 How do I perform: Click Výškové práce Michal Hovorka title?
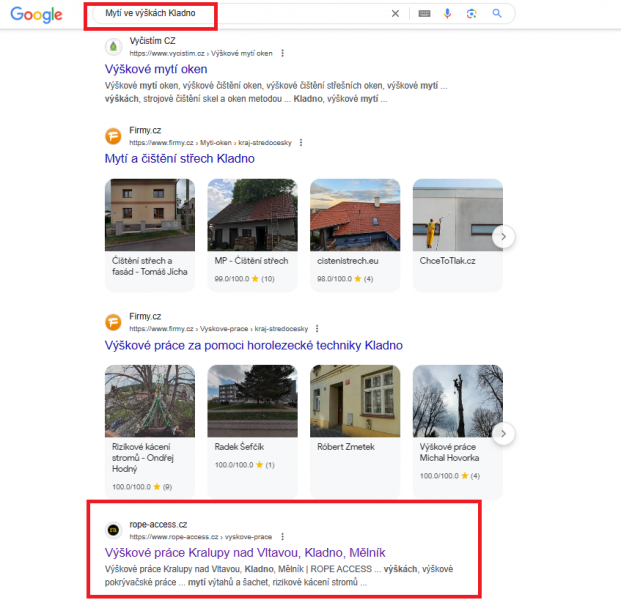(x=449, y=452)
